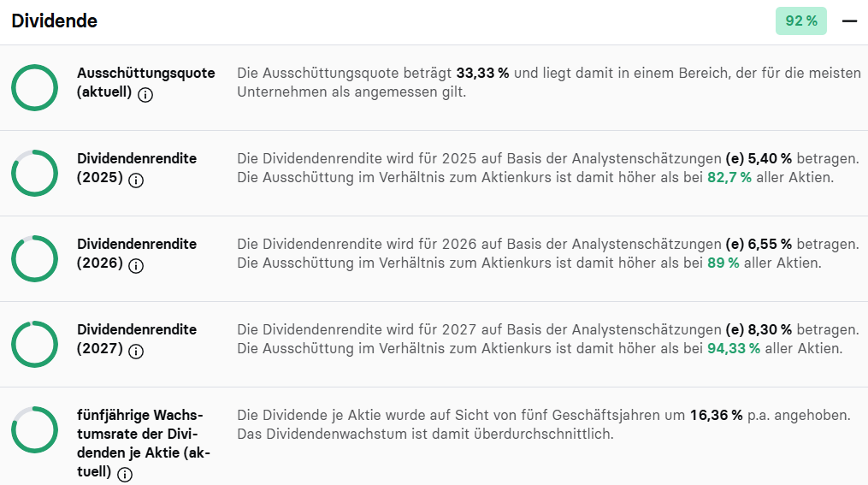Click the fünfjährige Wachstumsrate progress ring

34,429
